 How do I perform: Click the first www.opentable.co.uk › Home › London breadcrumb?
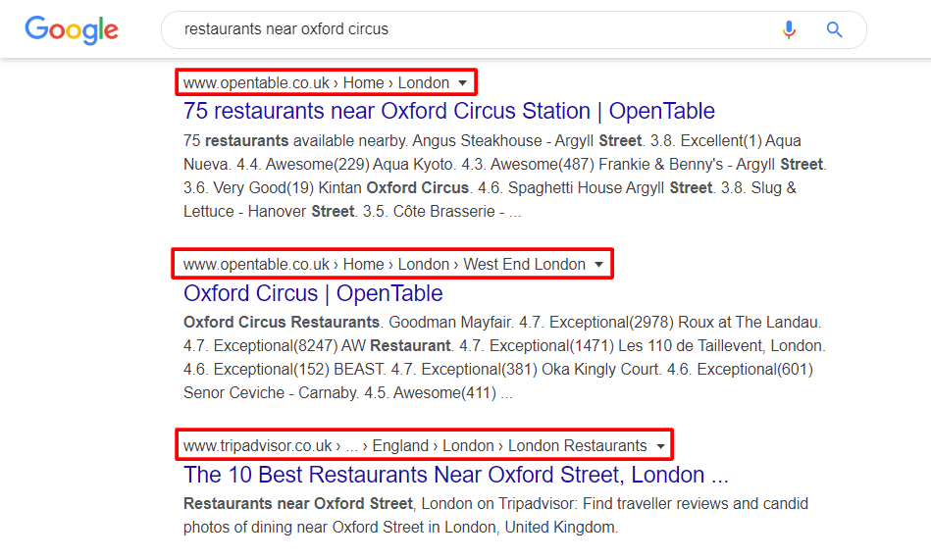(316, 82)
